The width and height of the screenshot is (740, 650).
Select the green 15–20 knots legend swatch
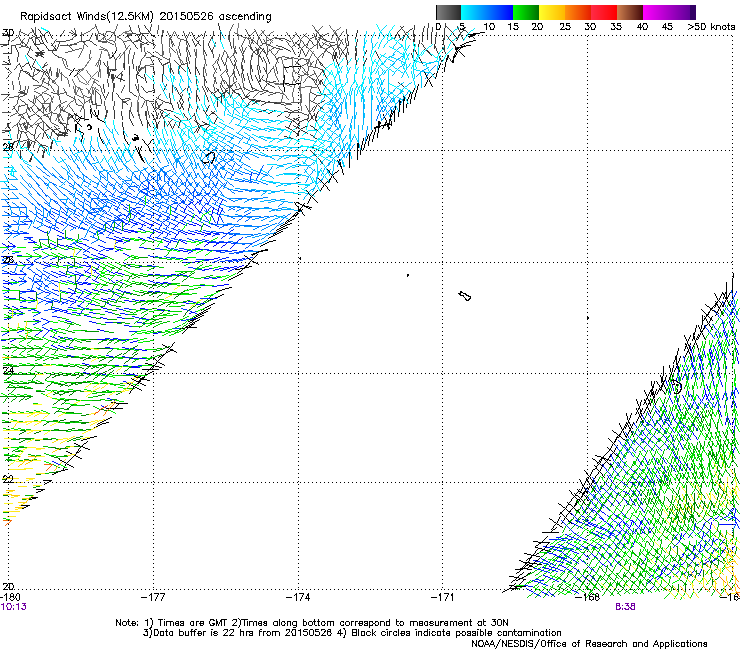point(526,12)
